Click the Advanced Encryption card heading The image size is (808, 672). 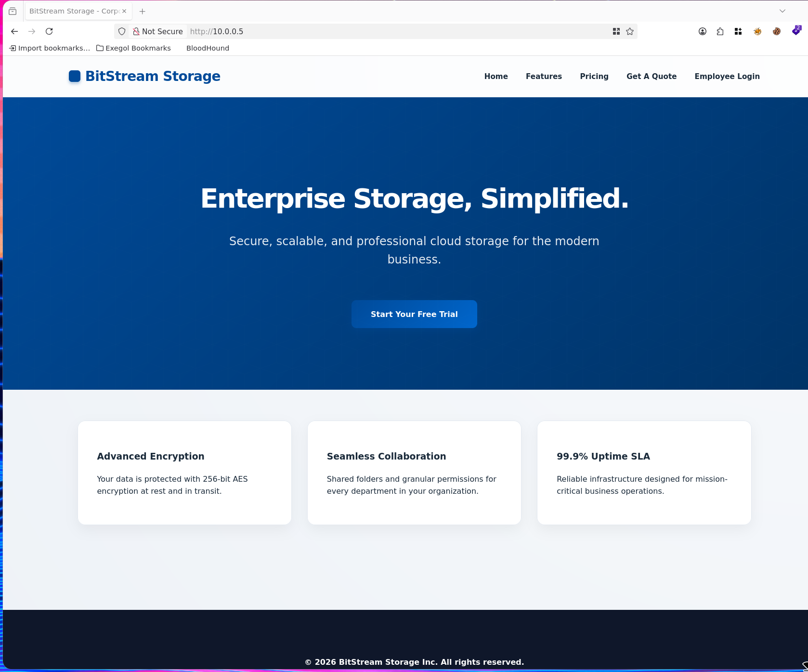[x=151, y=456]
